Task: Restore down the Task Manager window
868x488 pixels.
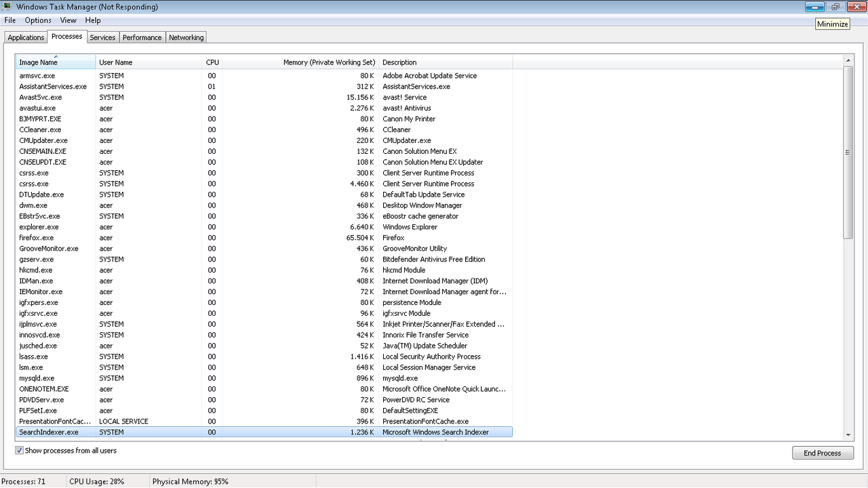Action: (x=835, y=7)
